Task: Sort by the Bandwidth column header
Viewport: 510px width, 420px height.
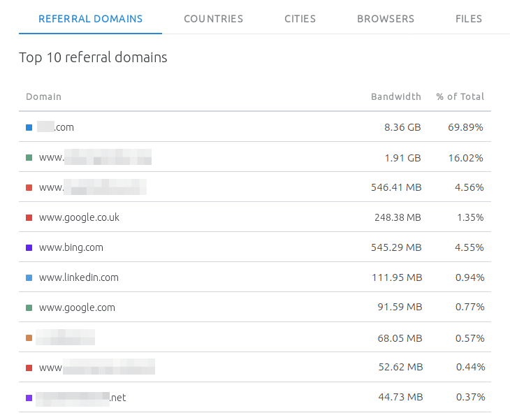Action: [x=395, y=96]
